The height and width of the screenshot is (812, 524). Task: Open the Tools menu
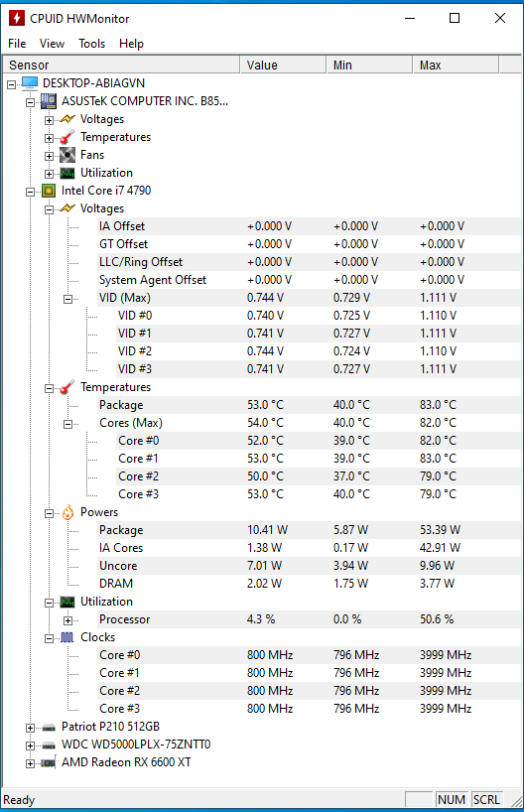(x=91, y=44)
